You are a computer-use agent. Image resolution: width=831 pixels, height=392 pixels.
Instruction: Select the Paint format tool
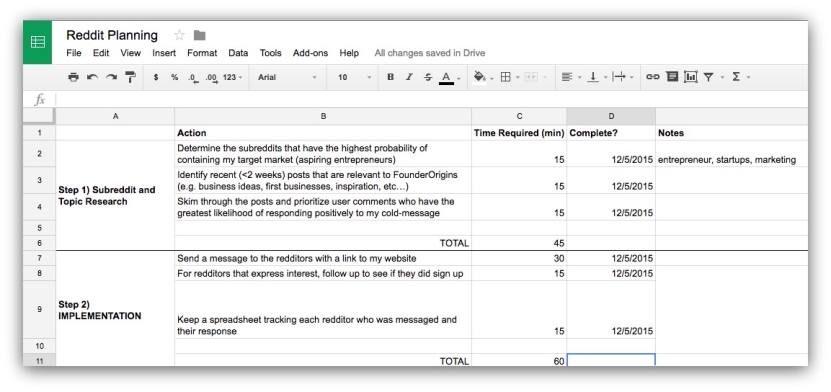tap(130, 77)
